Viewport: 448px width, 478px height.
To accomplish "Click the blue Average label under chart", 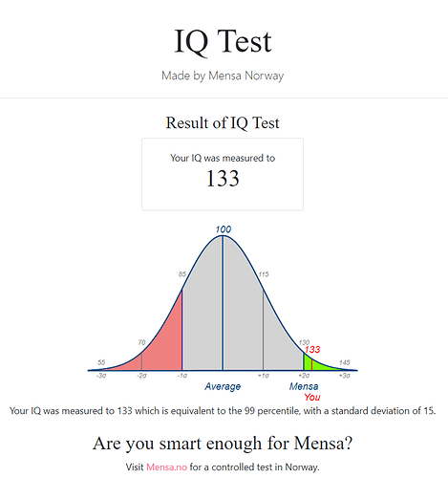I will click(x=223, y=386).
